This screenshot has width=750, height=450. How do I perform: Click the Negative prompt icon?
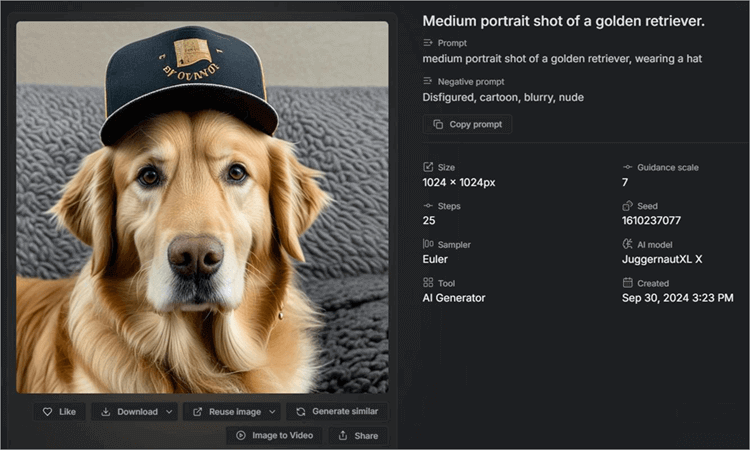(428, 82)
